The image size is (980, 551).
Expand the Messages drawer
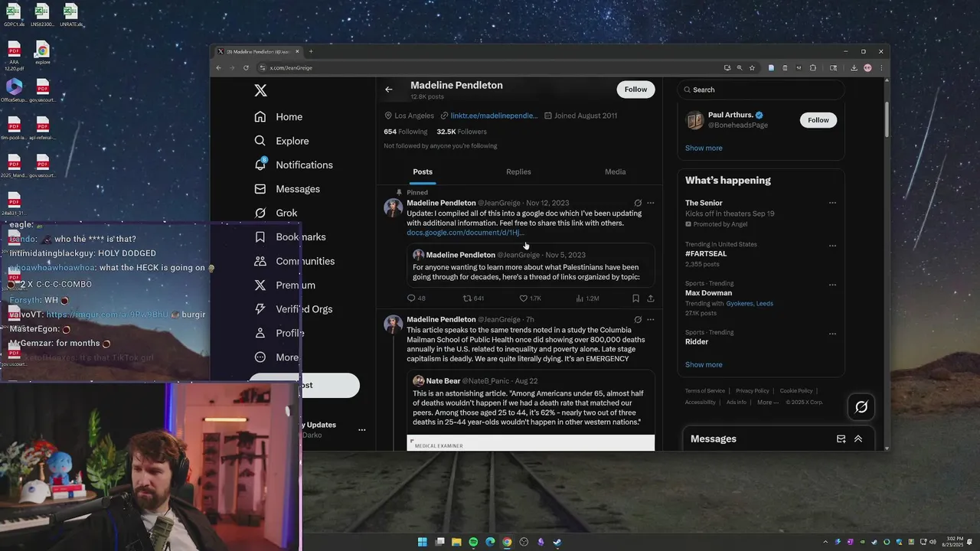858,439
